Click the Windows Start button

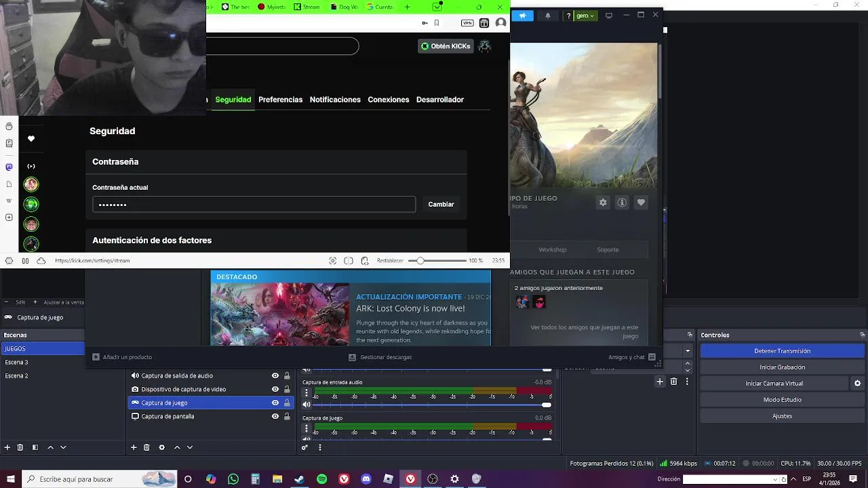[x=10, y=479]
